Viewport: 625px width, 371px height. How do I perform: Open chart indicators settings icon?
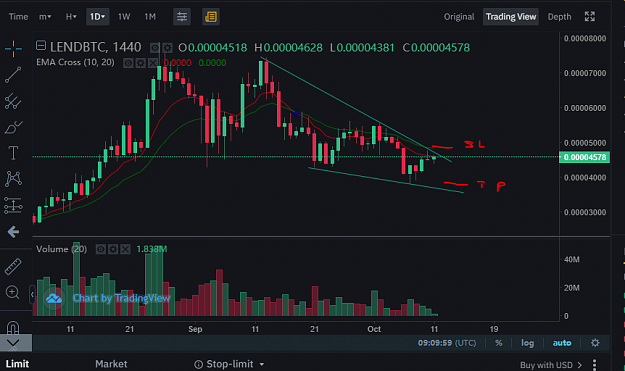coord(182,17)
